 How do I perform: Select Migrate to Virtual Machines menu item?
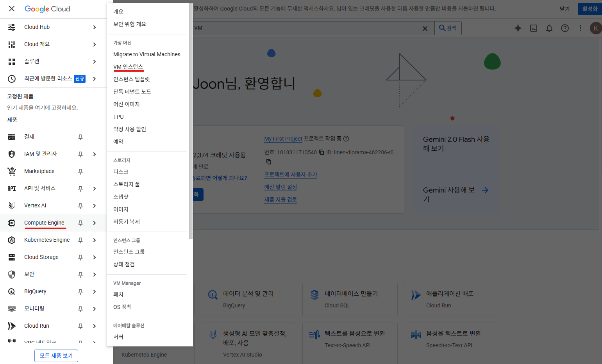pos(147,54)
